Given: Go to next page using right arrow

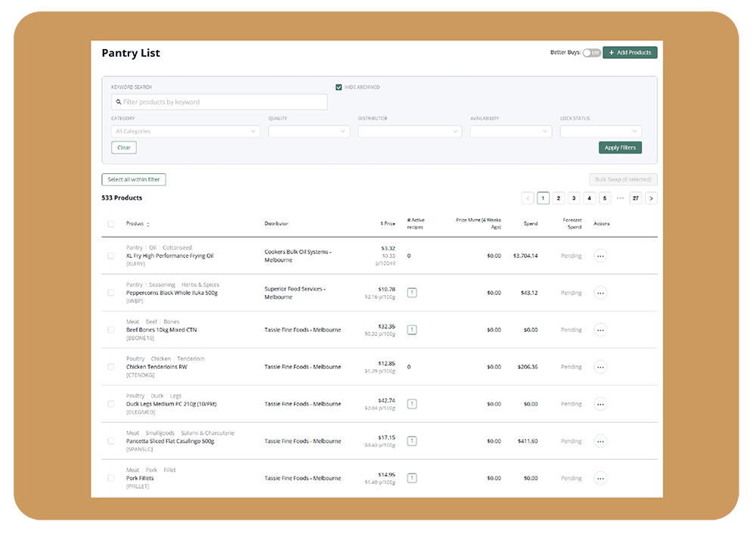Looking at the screenshot, I should (x=651, y=198).
